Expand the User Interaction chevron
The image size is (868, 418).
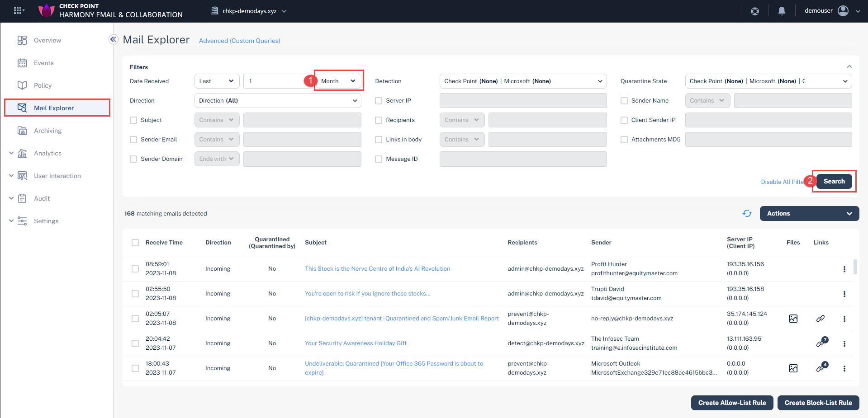[11, 176]
